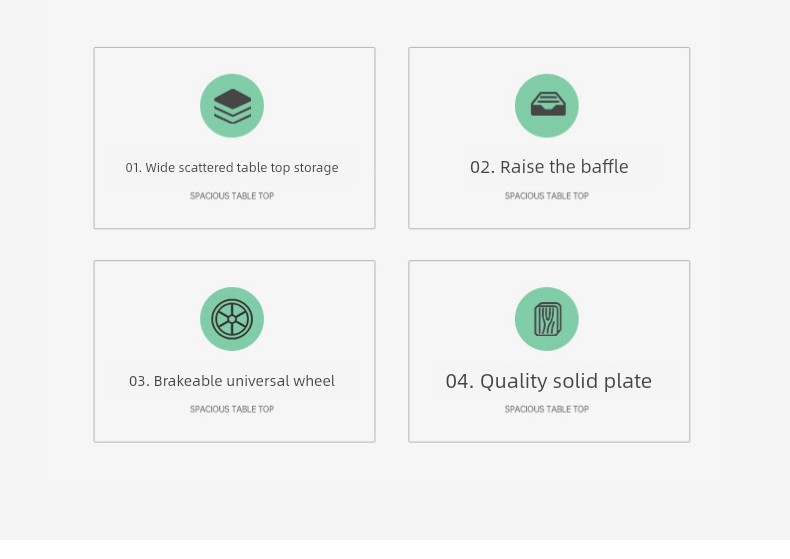Click '04. Quality solid plate' heading
The width and height of the screenshot is (790, 559).
(x=549, y=381)
